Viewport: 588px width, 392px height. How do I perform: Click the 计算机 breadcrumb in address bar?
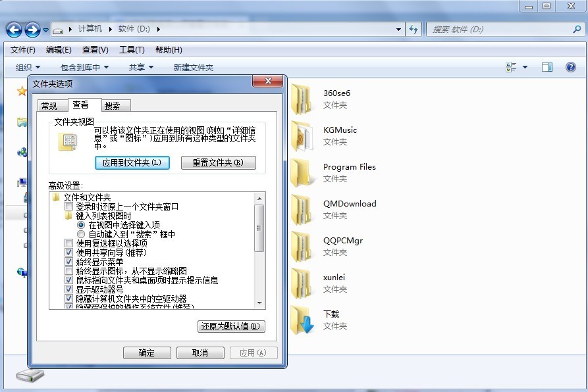(90, 29)
